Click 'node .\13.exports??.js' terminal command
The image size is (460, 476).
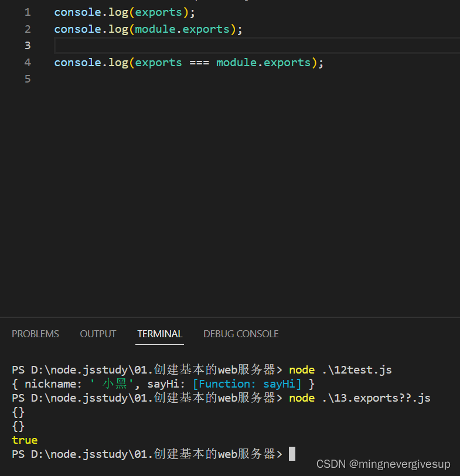pyautogui.click(x=360, y=398)
